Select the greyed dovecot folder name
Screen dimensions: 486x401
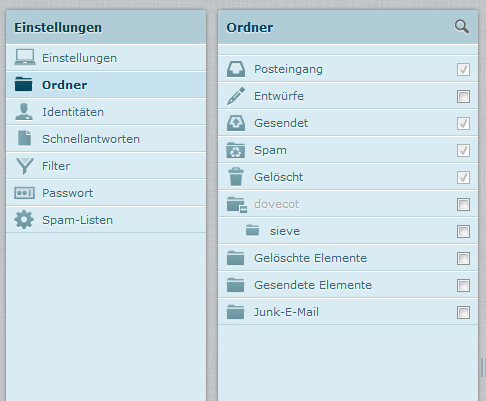pos(276,204)
